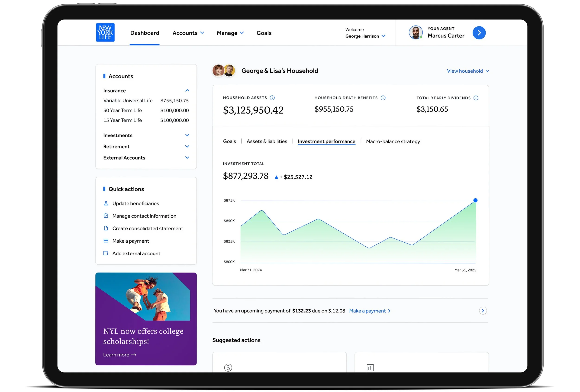
Task: Click the Household Assets info icon
Action: [x=272, y=98]
